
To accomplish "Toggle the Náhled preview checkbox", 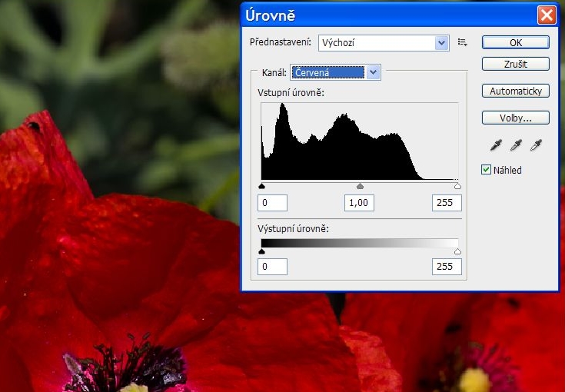I will click(486, 170).
